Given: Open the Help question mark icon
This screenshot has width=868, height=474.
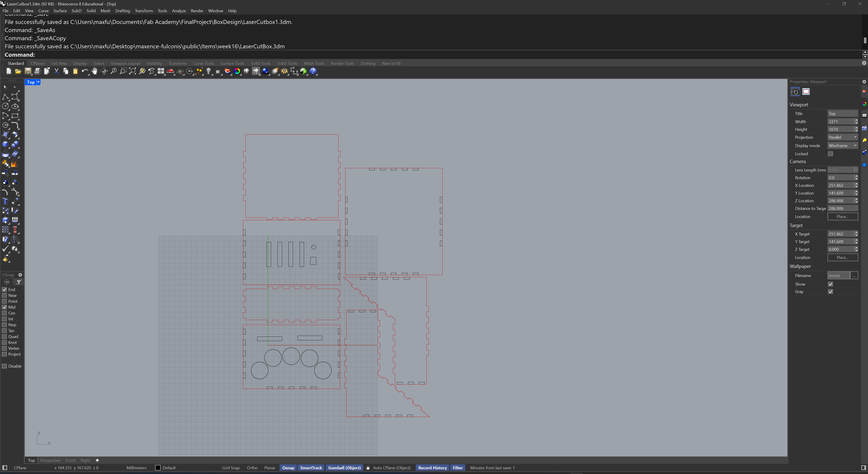Looking at the screenshot, I should [313, 71].
